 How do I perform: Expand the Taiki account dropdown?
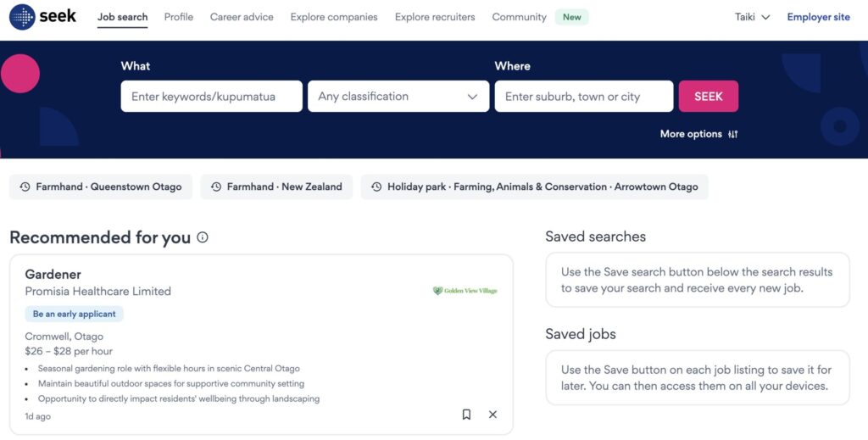click(x=752, y=17)
